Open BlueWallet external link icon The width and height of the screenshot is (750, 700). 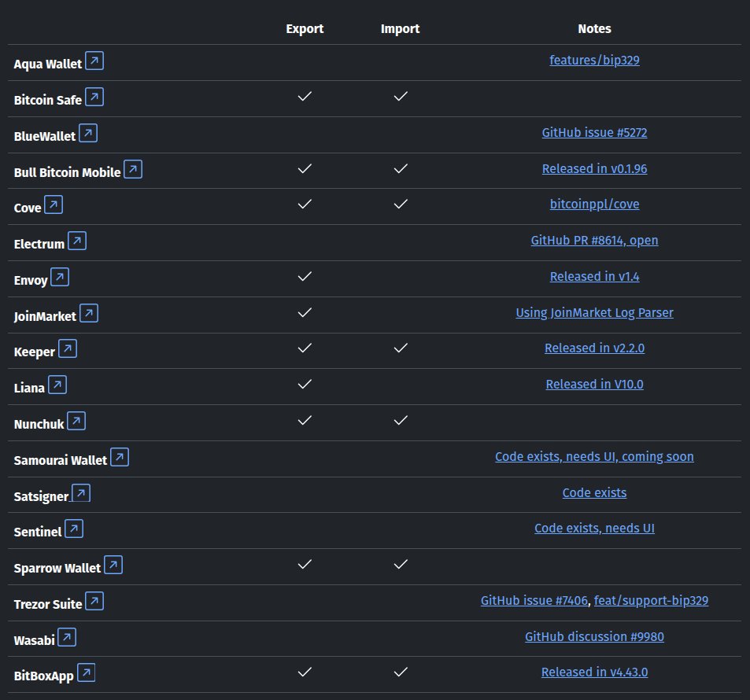pos(88,134)
